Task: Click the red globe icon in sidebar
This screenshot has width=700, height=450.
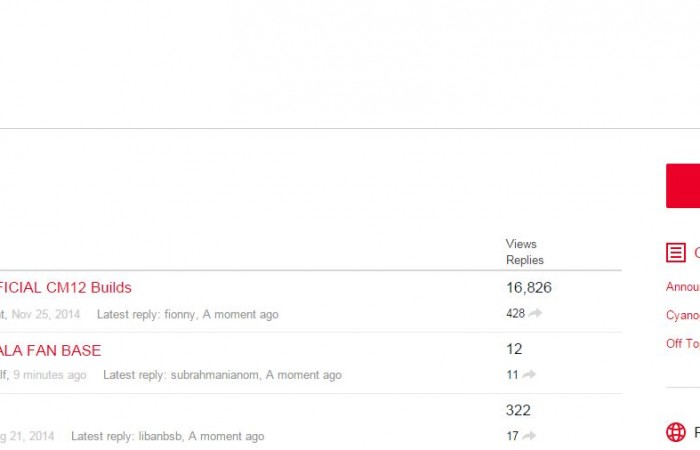Action: (676, 432)
